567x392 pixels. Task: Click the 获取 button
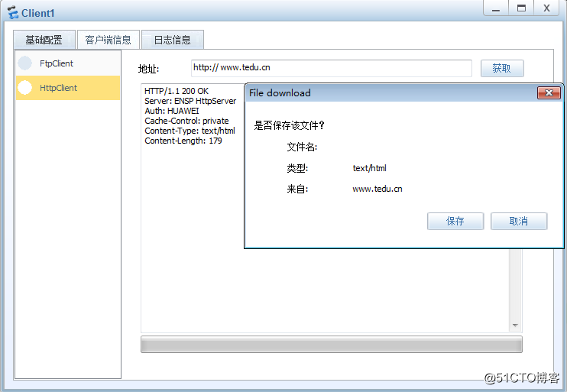[x=502, y=68]
